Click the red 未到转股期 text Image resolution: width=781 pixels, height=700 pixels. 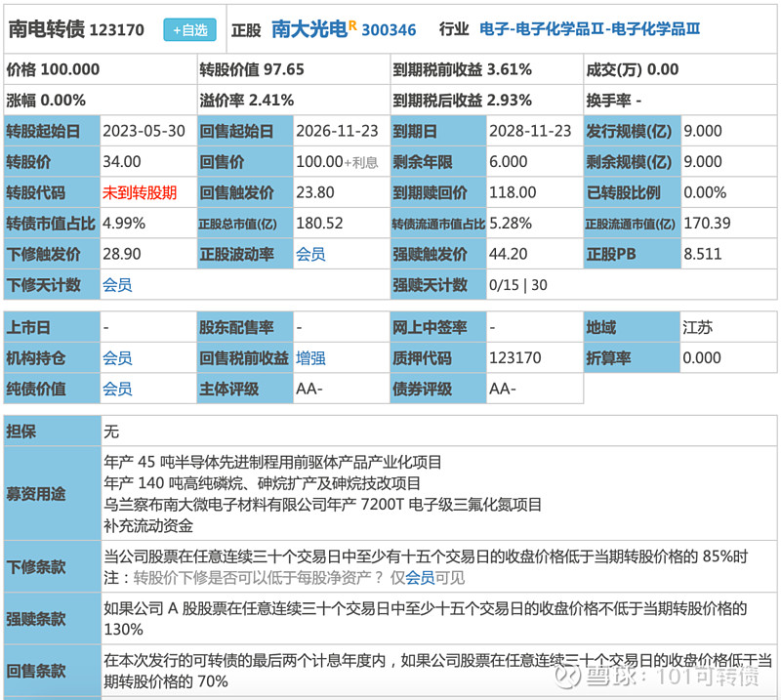[140, 192]
